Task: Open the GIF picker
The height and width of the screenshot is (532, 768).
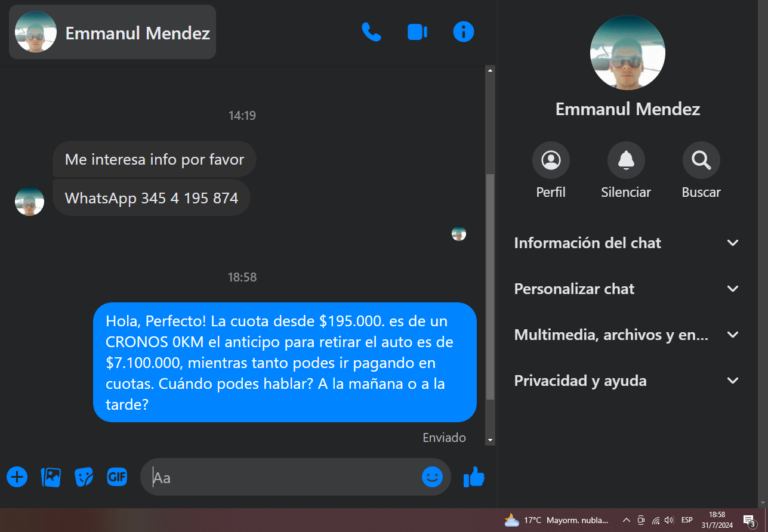Action: [117, 477]
